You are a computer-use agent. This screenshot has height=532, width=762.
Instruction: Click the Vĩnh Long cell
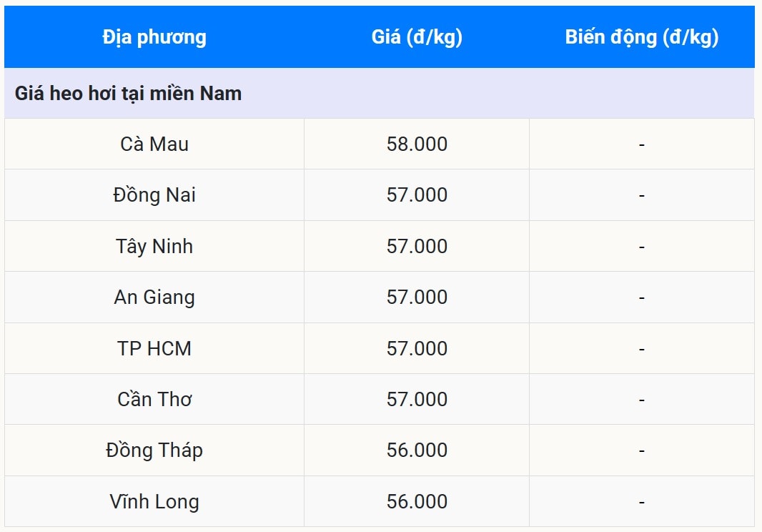tap(154, 502)
